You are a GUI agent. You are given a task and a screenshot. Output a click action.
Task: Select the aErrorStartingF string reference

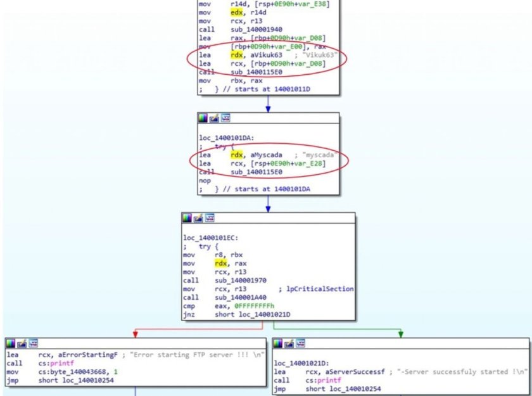tap(88, 355)
